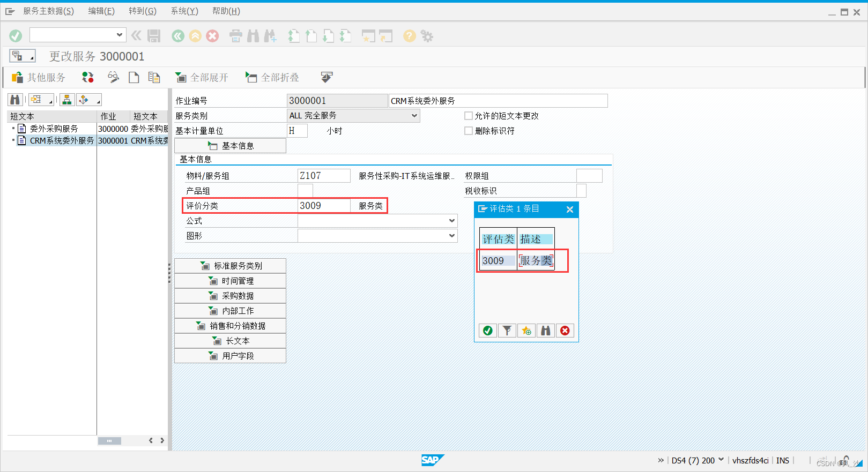
Task: Close the 评估类 popup with the X
Action: pos(570,209)
